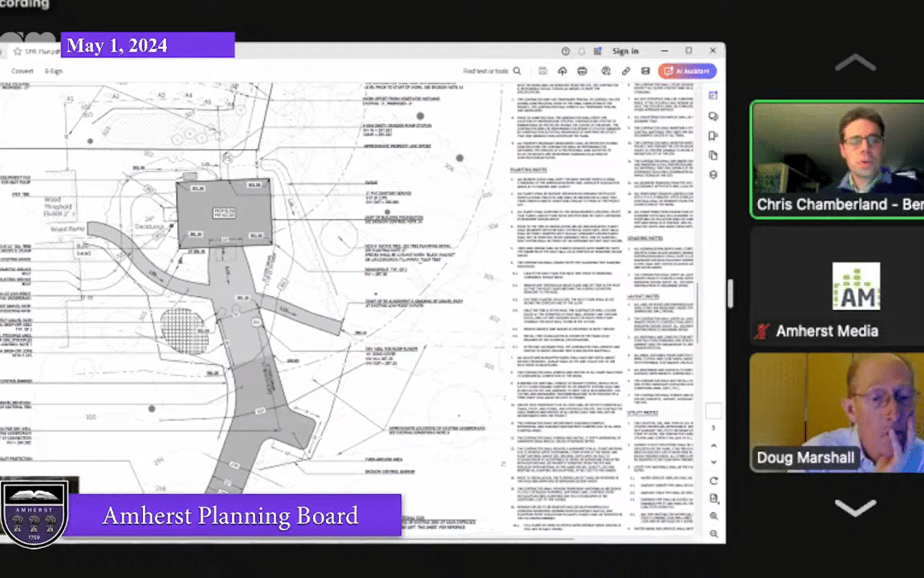Select the Amherst Media participant tile
This screenshot has width=924, height=578.
pyautogui.click(x=838, y=286)
